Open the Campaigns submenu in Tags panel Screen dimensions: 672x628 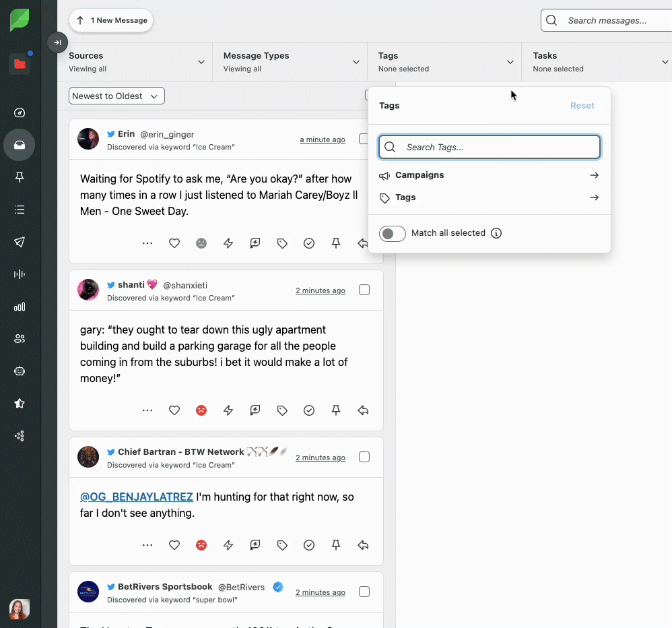point(489,175)
